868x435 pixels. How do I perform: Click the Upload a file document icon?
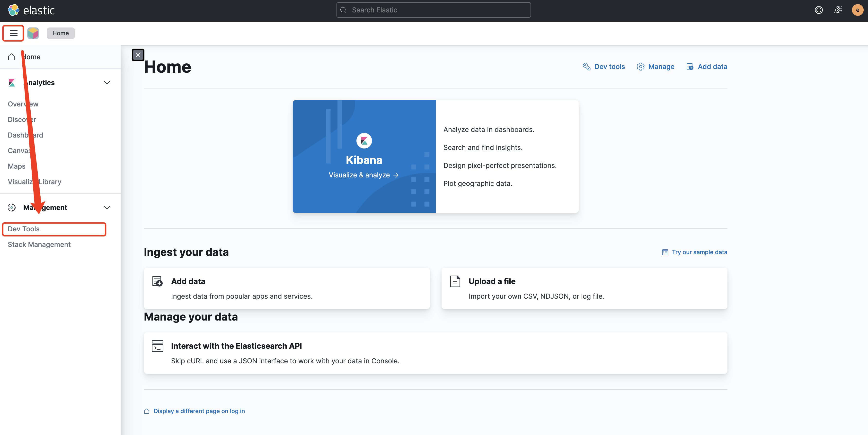pyautogui.click(x=455, y=281)
